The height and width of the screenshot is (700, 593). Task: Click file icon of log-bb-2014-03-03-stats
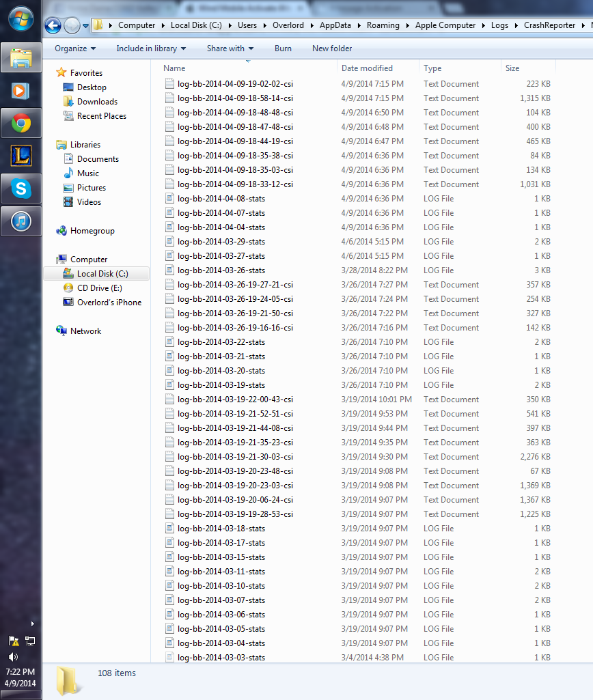pos(169,657)
